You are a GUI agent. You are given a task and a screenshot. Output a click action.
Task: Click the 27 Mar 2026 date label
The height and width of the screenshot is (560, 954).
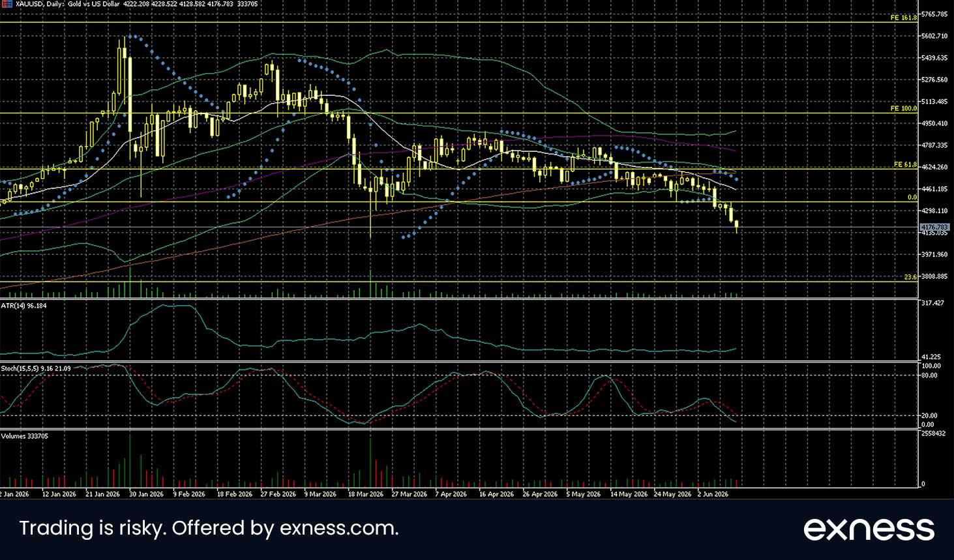[409, 494]
